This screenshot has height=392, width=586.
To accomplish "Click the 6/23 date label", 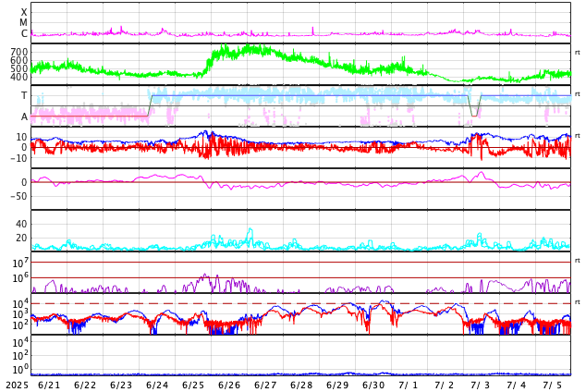I will [121, 386].
